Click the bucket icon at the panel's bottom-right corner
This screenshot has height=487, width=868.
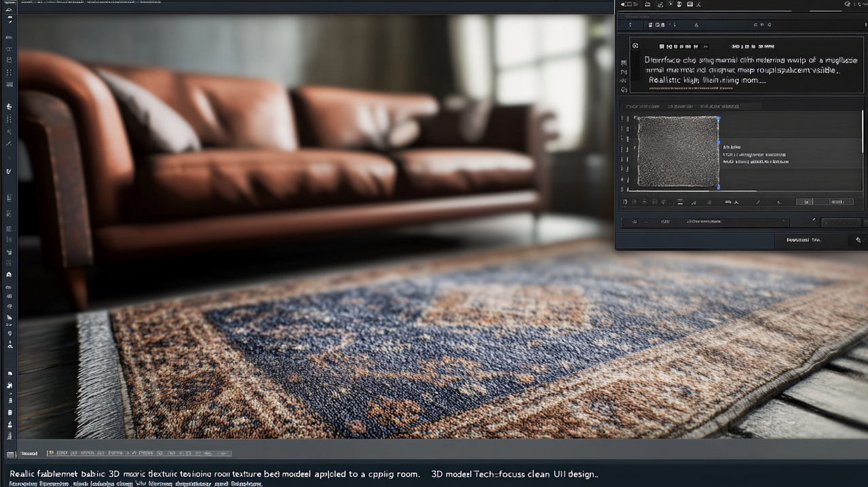pos(858,240)
